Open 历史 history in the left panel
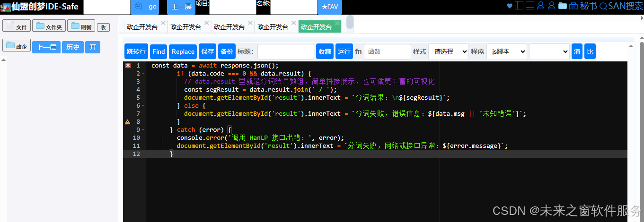Image resolution: width=644 pixels, height=222 pixels. 73,47
